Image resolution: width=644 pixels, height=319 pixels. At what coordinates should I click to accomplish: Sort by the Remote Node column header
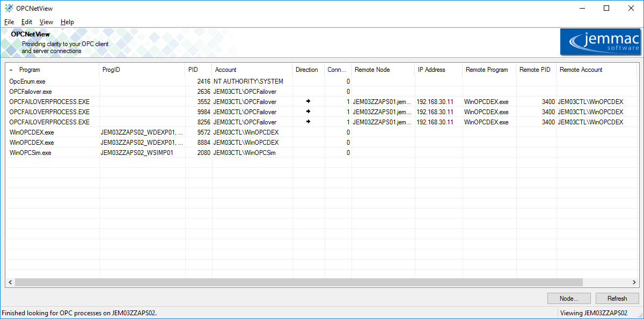coord(383,70)
